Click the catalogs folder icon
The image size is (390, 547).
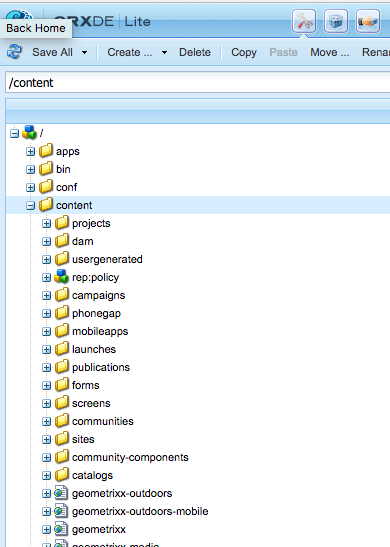coord(62,474)
